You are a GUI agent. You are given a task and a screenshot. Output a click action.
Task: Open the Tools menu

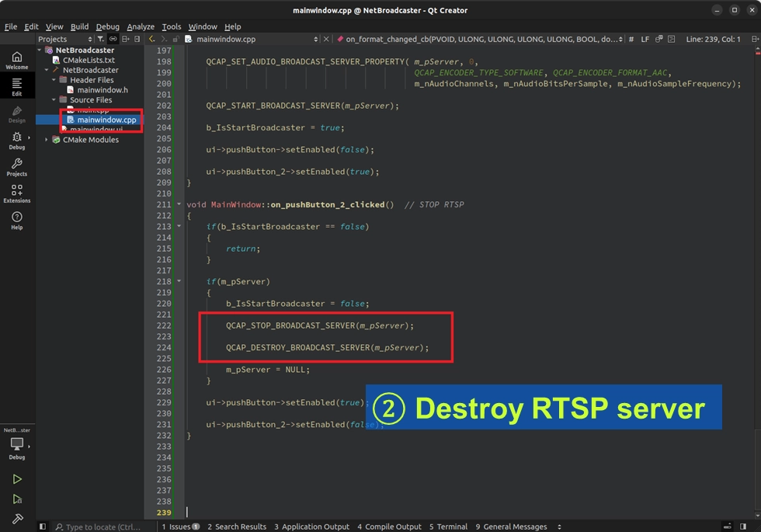tap(172, 26)
